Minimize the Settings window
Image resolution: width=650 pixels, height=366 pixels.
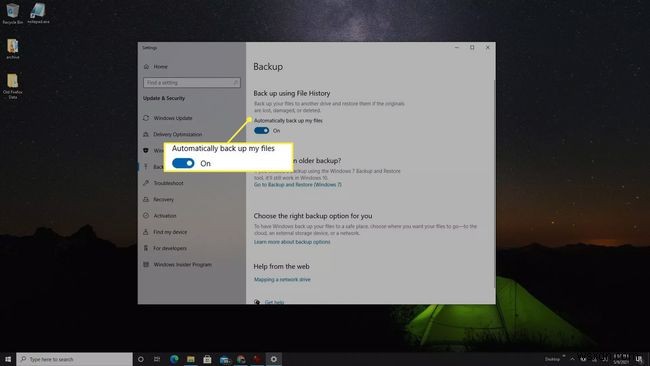pyautogui.click(x=457, y=47)
